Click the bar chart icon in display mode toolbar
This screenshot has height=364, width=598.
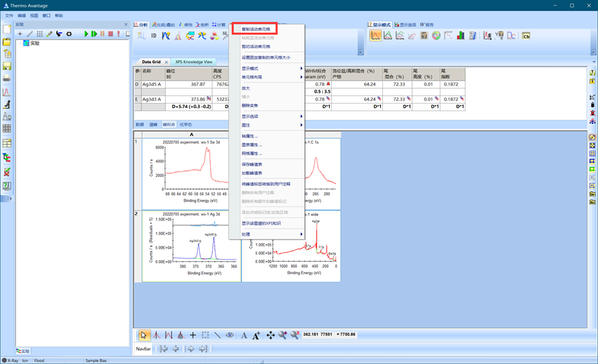[x=460, y=36]
